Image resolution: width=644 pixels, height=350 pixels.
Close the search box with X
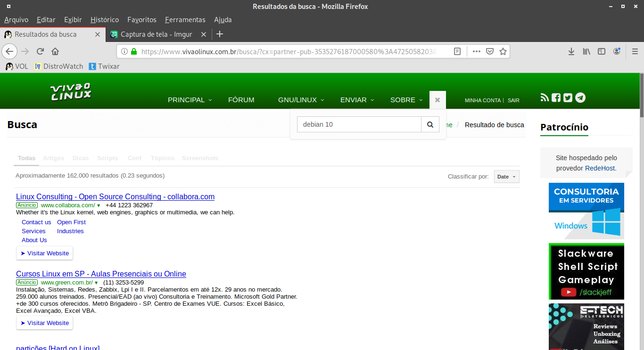click(x=438, y=100)
